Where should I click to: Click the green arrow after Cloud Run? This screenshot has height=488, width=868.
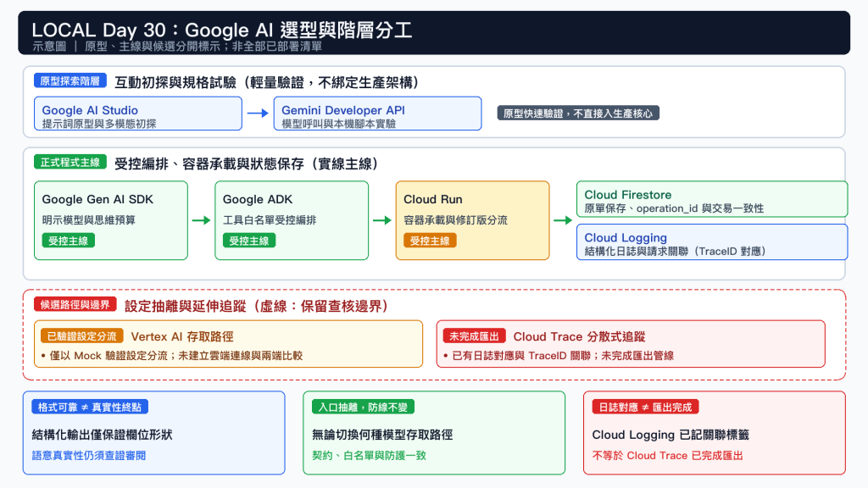[x=563, y=220]
